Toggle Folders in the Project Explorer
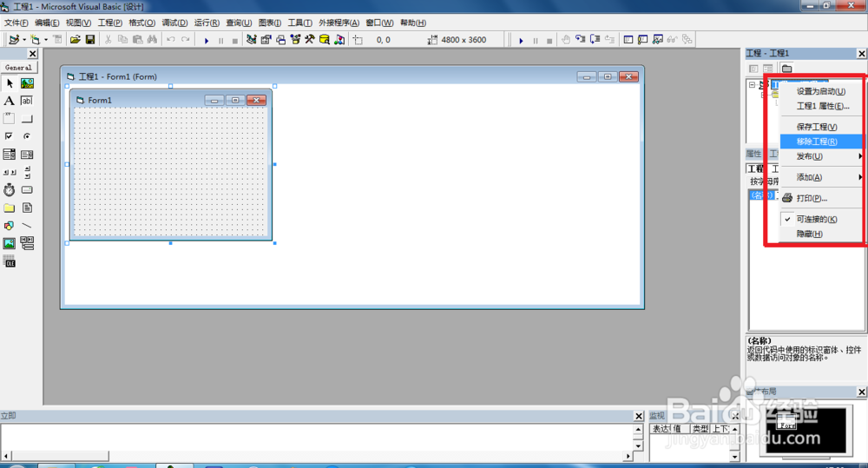This screenshot has width=868, height=468. point(786,69)
